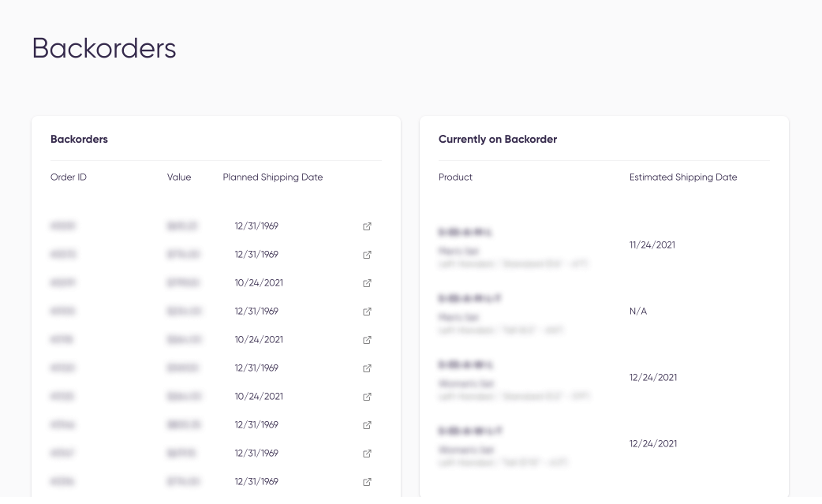Click the Product column header
Image resolution: width=822 pixels, height=504 pixels.
tap(455, 177)
